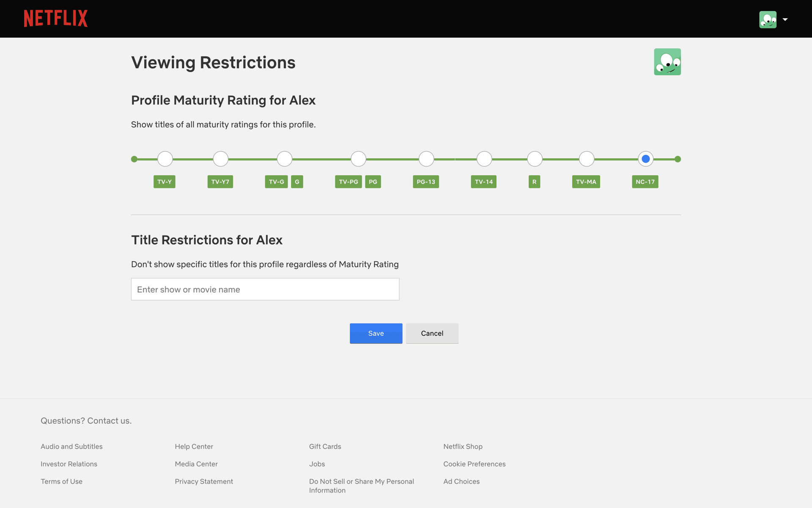Open Cookie Preferences link
812x508 pixels.
pos(475,464)
